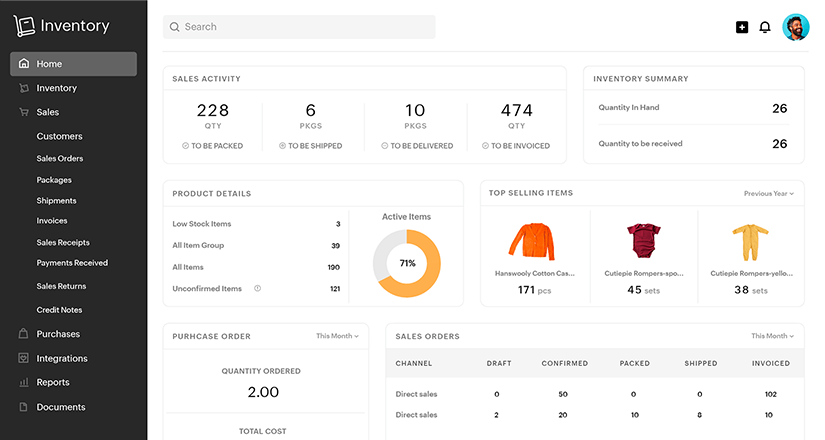This screenshot has width=825, height=440.
Task: Expand the Previous Year dropdown
Action: click(x=768, y=193)
